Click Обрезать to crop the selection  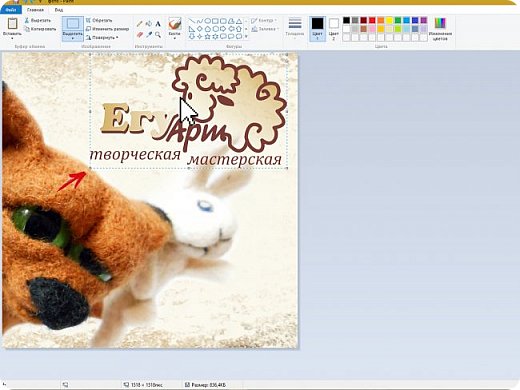[99, 20]
